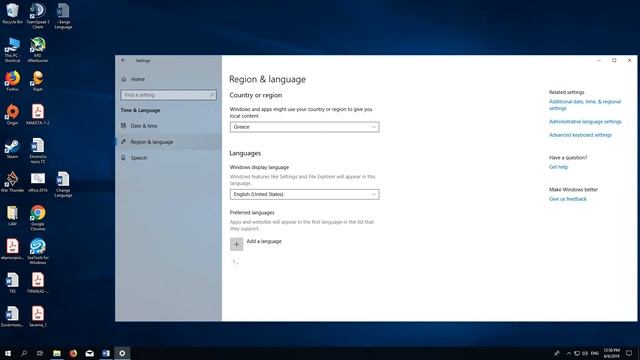Open Advanced keyboard settings link

point(580,135)
